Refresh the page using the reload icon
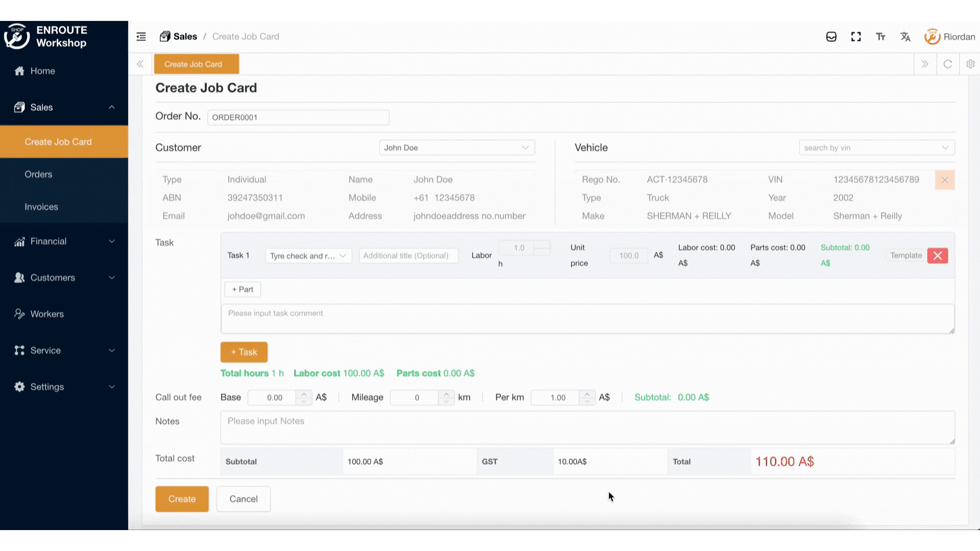This screenshot has height=551, width=980. coord(948,64)
